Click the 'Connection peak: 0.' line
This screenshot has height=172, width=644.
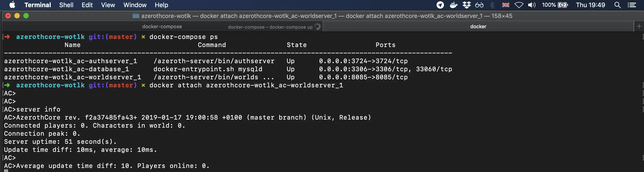point(42,134)
